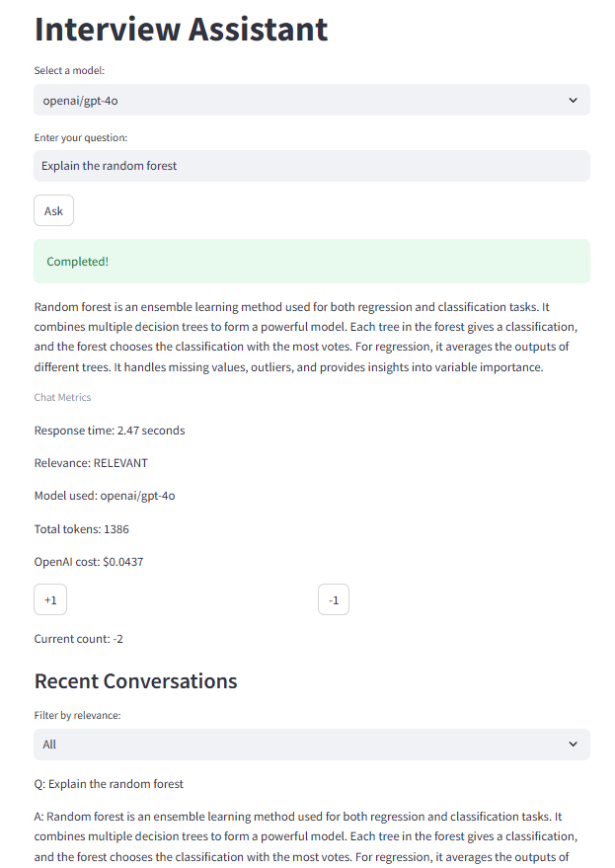Click the 'Response time: 2.47 seconds' line
Screen dimensions: 615x868
point(110,431)
